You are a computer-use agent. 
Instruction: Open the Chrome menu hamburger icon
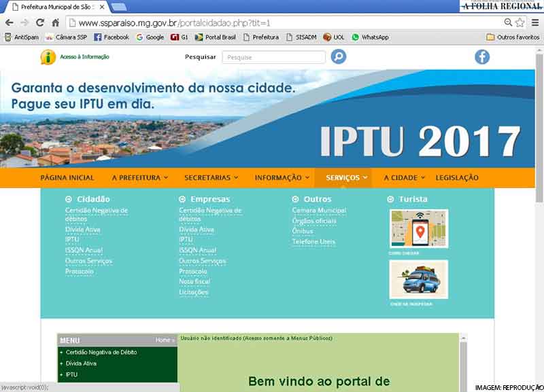[x=534, y=22]
